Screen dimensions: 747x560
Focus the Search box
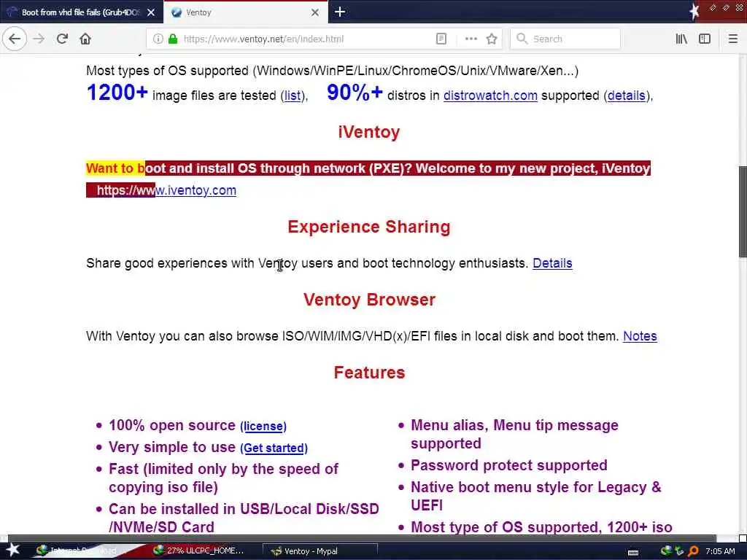coord(565,39)
